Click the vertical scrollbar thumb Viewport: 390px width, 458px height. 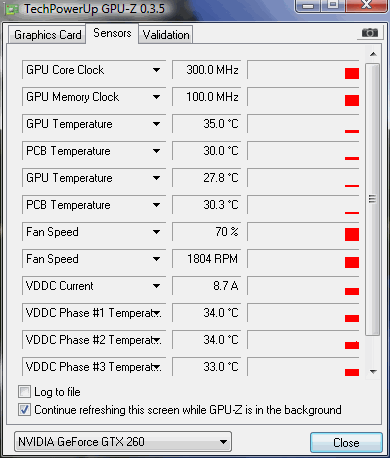(x=372, y=199)
